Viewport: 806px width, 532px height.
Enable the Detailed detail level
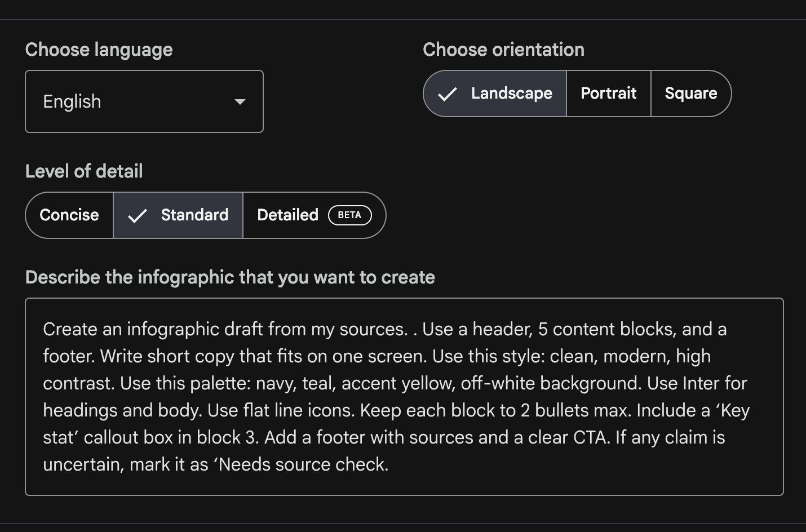point(288,215)
